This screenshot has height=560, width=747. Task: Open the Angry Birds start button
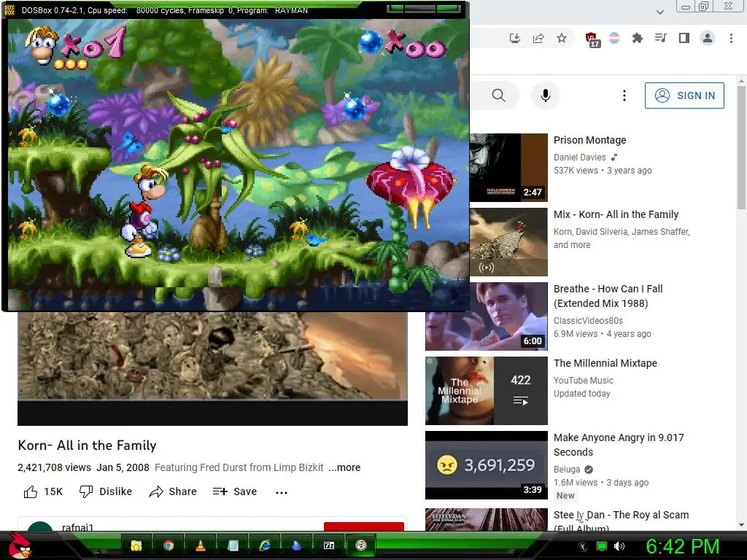[x=20, y=545]
